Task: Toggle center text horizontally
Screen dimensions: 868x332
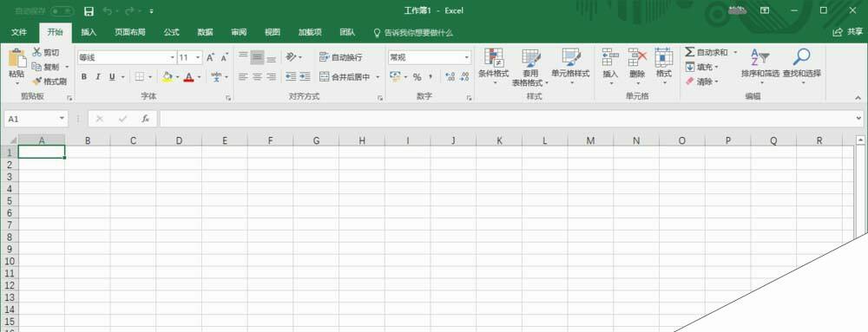Action: [257, 77]
